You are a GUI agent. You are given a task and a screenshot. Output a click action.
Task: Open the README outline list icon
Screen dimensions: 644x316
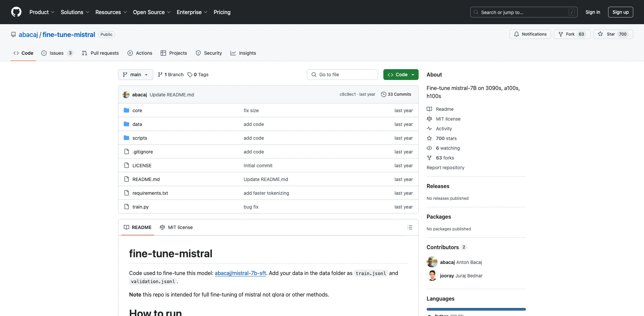point(410,227)
